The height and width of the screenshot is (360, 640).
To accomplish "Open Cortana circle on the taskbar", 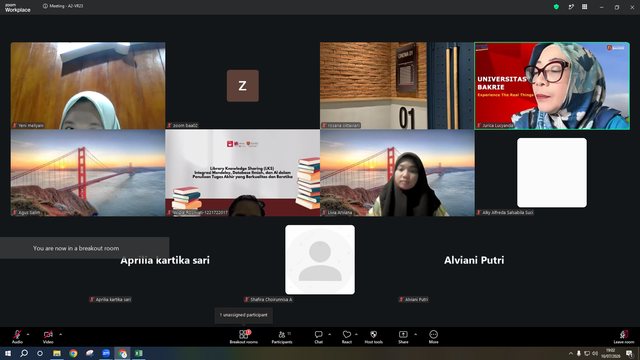I will pyautogui.click(x=40, y=353).
